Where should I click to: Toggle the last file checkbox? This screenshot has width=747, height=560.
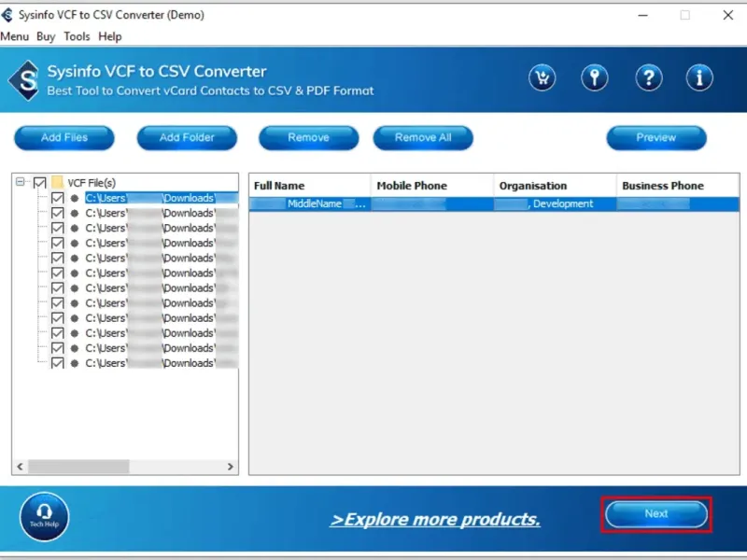pos(57,363)
